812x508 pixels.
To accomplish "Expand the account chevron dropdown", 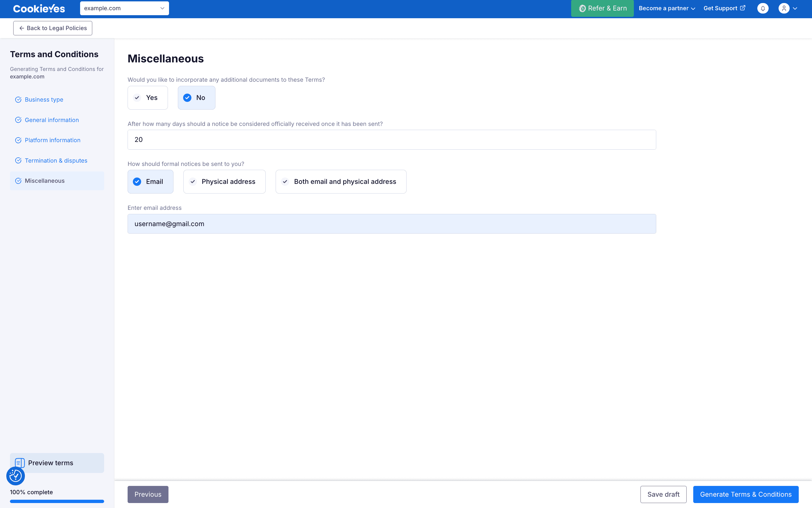I will pos(795,8).
